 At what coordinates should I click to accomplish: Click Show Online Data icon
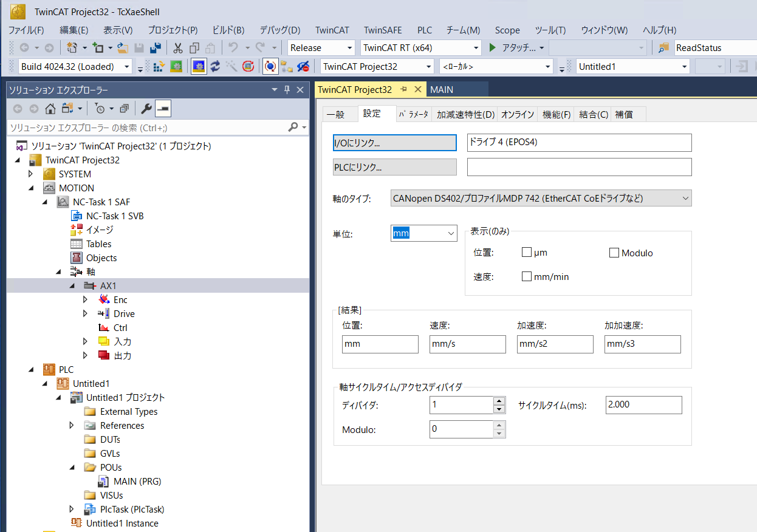pyautogui.click(x=270, y=67)
